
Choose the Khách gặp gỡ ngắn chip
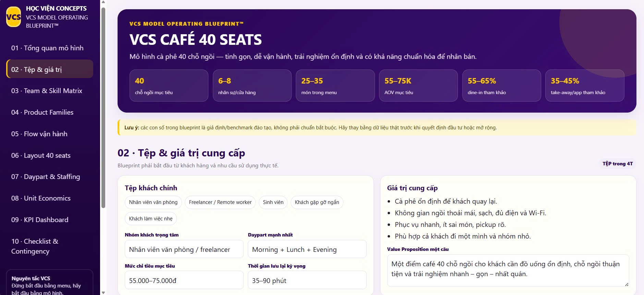click(x=317, y=202)
